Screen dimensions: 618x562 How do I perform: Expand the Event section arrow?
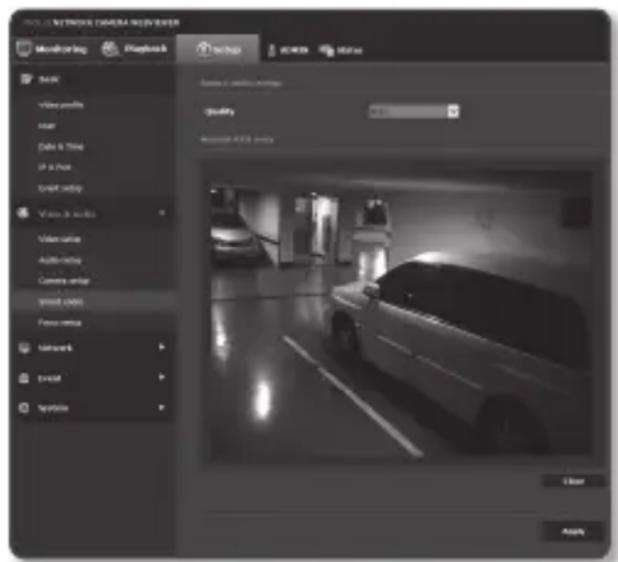[162, 377]
